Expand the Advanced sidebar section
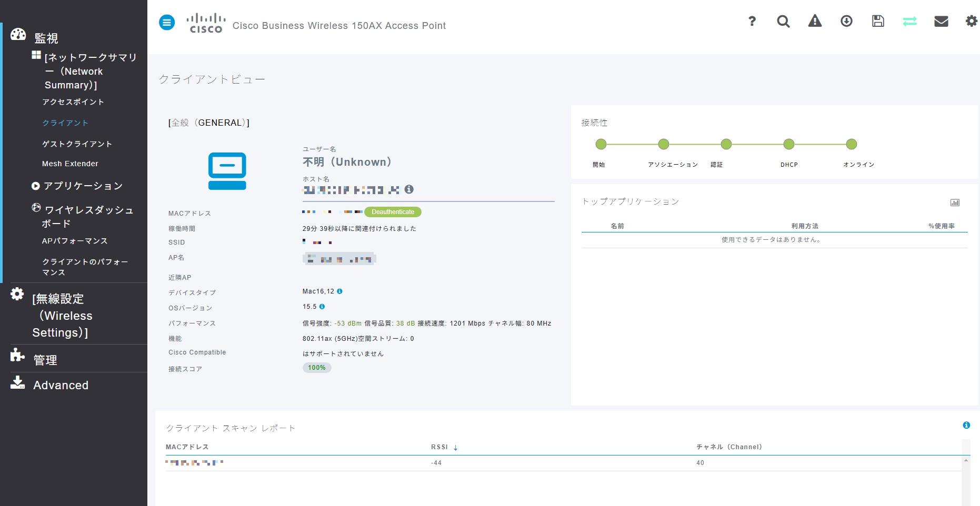The image size is (980, 506). [61, 385]
